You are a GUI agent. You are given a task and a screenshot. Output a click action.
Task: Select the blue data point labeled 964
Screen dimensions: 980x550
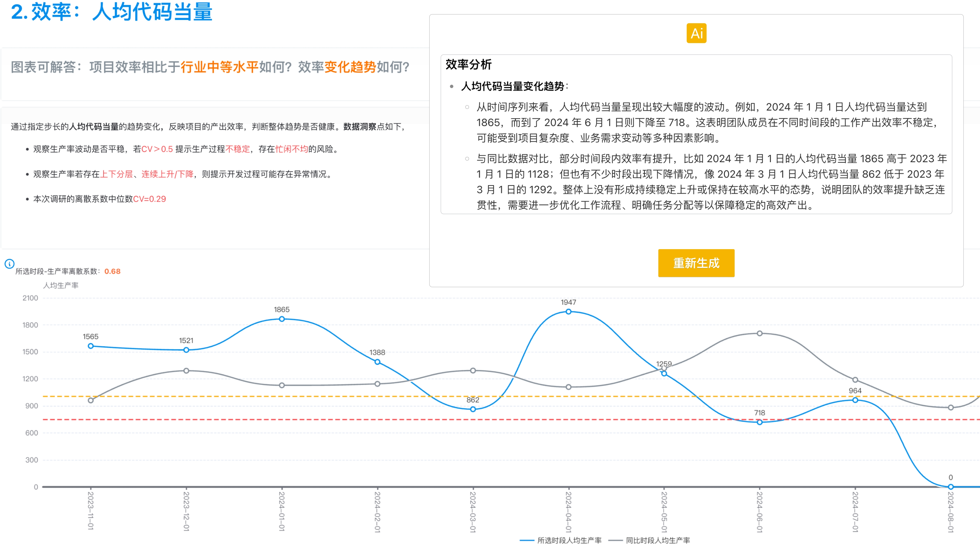[x=855, y=400]
